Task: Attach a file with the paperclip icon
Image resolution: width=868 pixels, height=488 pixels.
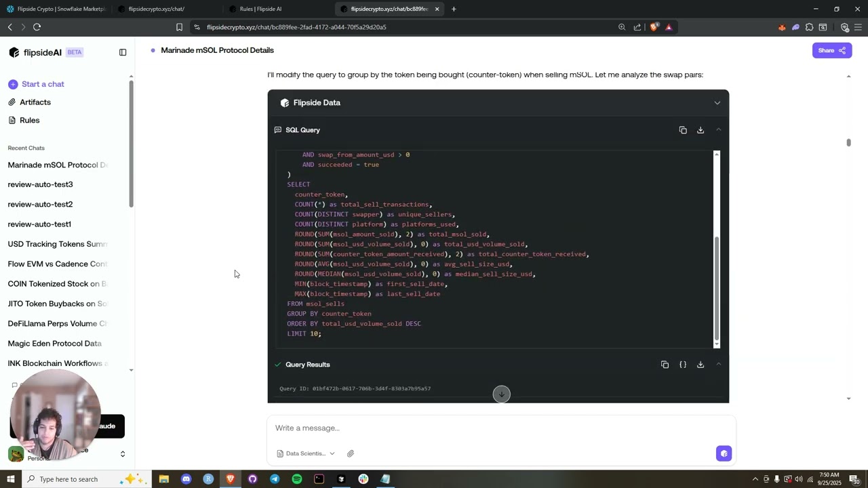Action: click(351, 453)
